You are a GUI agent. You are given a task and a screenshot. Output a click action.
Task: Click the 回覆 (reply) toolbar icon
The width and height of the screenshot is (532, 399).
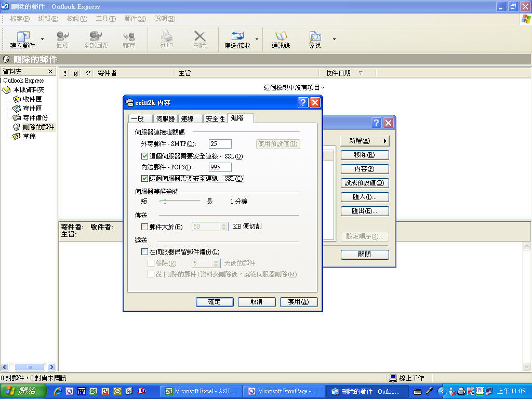pos(63,39)
